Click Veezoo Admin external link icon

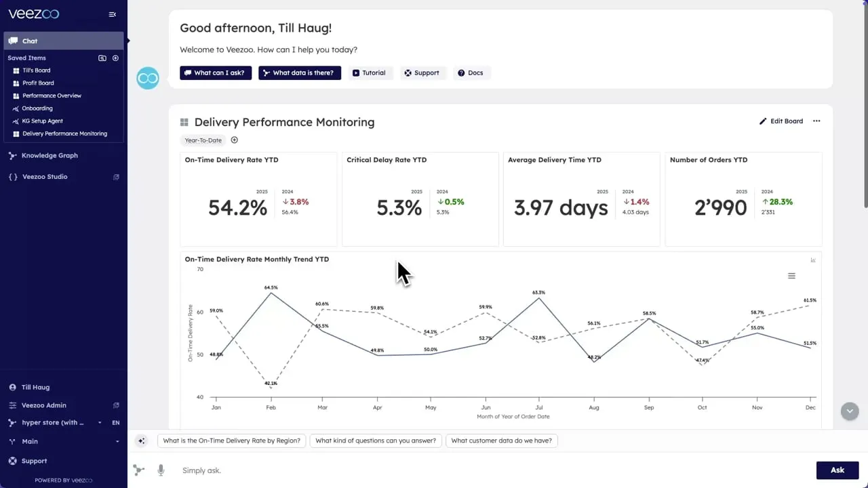[x=116, y=405]
